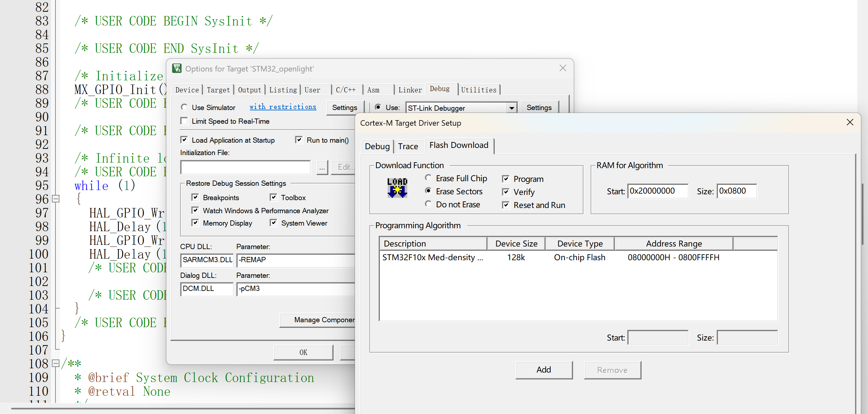Click the Device Size column header
Image resolution: width=868 pixels, height=414 pixels.
pos(516,244)
